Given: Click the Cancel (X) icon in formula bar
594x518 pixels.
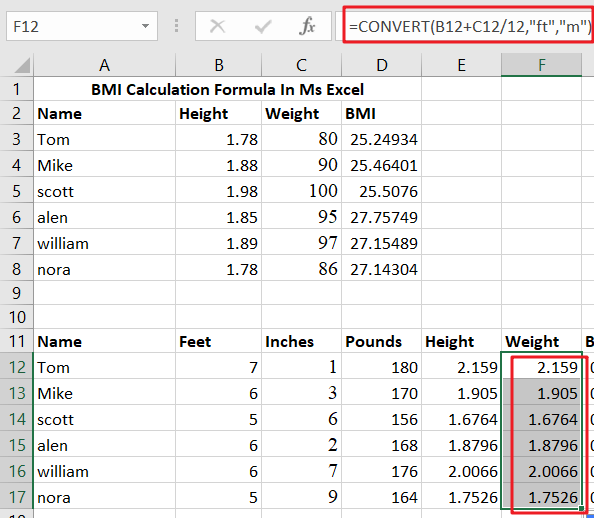Looking at the screenshot, I should (x=217, y=27).
